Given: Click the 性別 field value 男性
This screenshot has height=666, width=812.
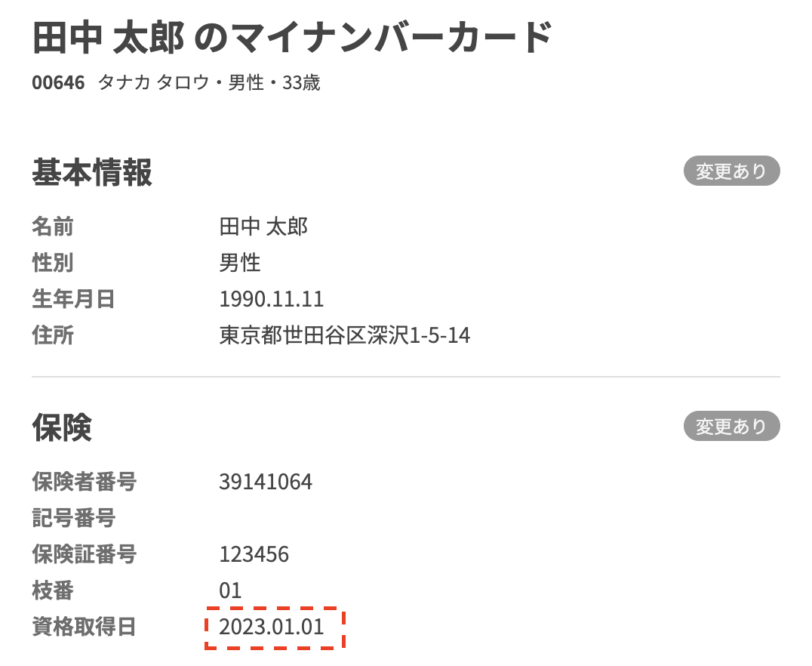Looking at the screenshot, I should pyautogui.click(x=240, y=263).
